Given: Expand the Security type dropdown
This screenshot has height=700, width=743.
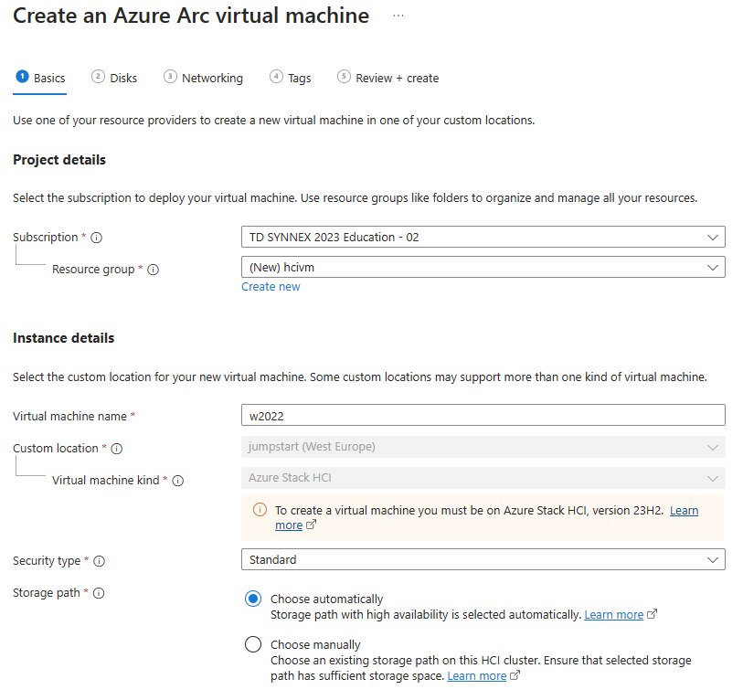Looking at the screenshot, I should pyautogui.click(x=483, y=559).
